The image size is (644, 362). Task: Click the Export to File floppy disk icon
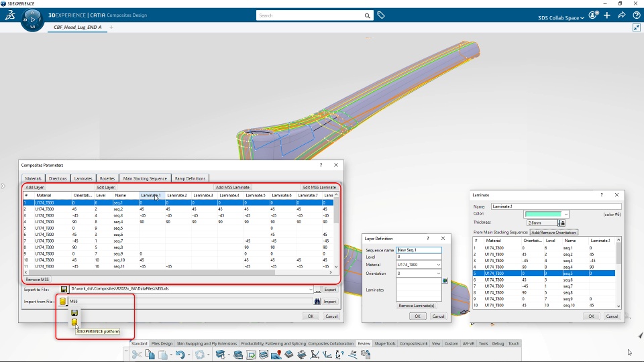64,290
